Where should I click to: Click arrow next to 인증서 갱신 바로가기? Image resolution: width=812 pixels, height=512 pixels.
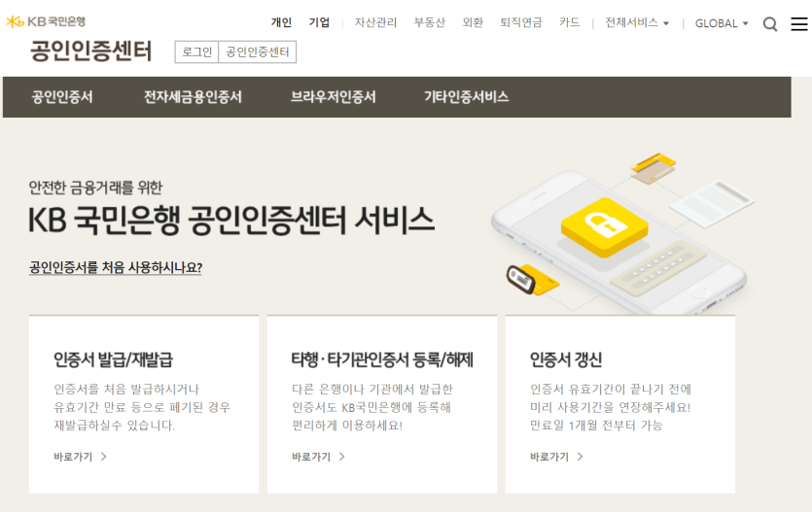point(580,457)
